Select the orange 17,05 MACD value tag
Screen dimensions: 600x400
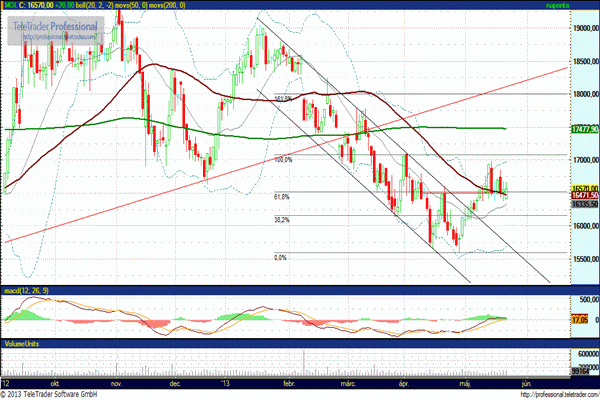click(579, 319)
